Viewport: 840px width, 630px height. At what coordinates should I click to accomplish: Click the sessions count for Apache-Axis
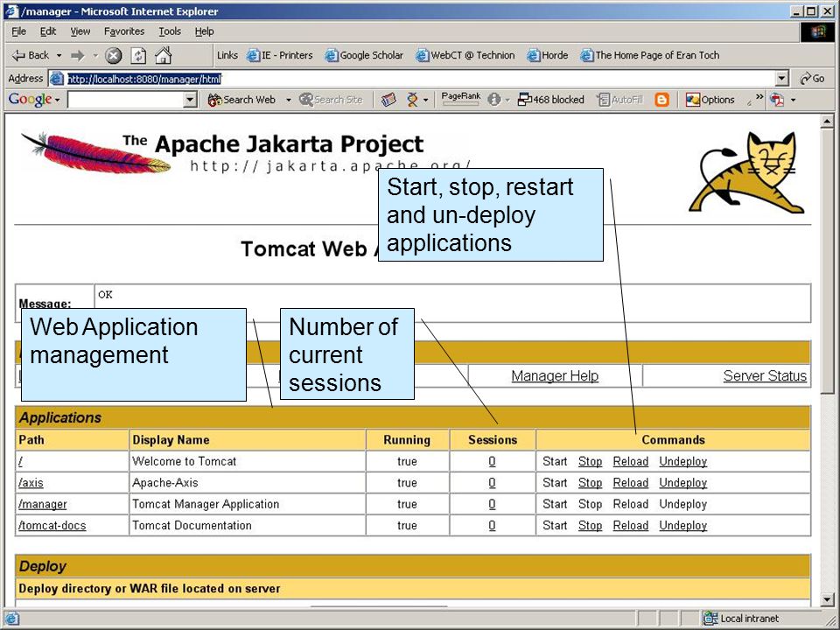[492, 483]
